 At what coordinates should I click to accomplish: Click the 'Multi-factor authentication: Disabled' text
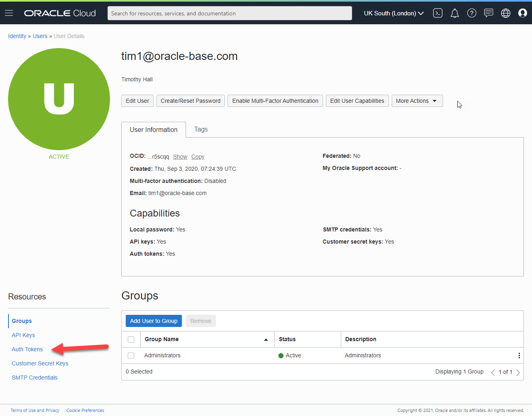tap(178, 181)
